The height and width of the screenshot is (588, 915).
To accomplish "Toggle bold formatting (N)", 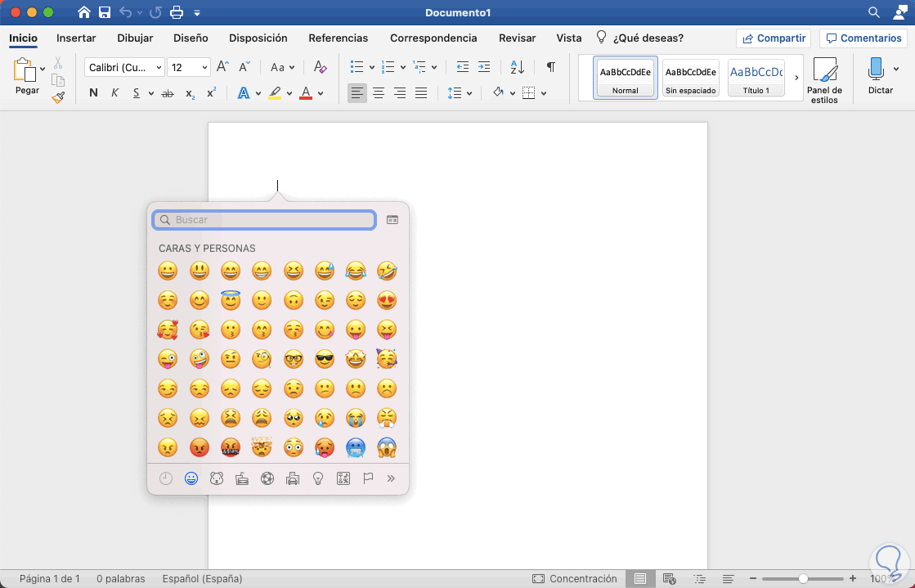I will pyautogui.click(x=93, y=93).
